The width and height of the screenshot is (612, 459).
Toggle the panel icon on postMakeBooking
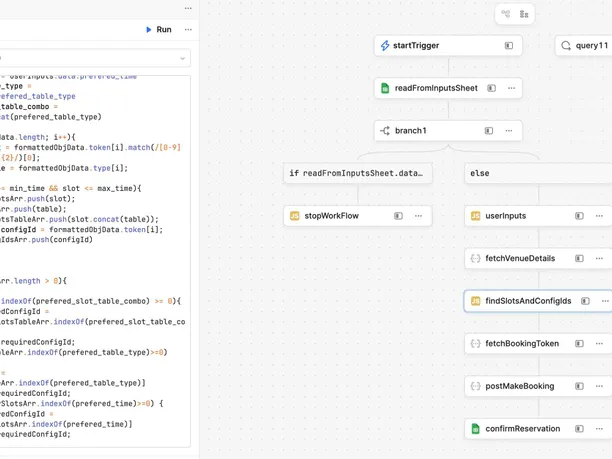coord(579,386)
